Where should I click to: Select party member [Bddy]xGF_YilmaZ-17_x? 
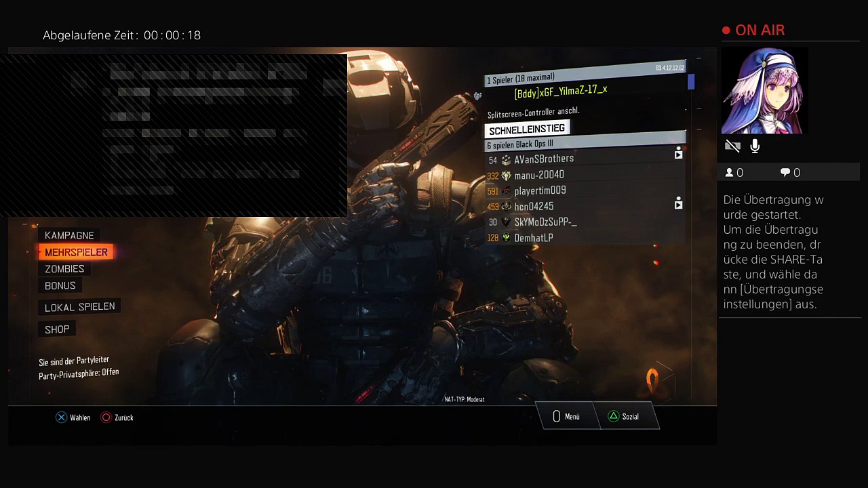pyautogui.click(x=561, y=91)
